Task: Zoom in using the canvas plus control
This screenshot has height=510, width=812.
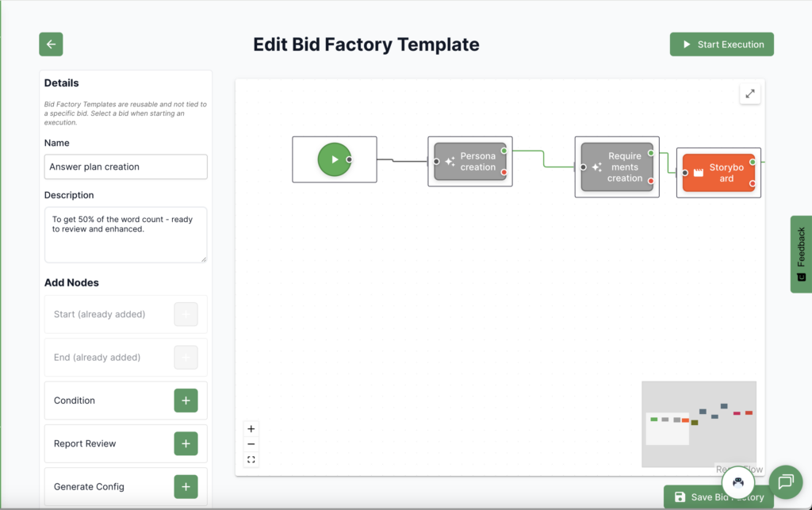Action: point(251,429)
